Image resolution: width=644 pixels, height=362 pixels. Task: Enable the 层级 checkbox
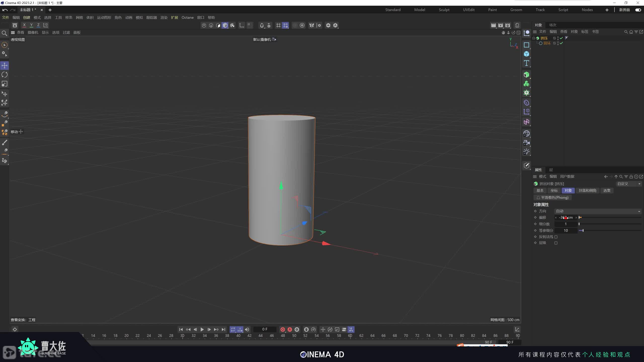click(x=556, y=243)
